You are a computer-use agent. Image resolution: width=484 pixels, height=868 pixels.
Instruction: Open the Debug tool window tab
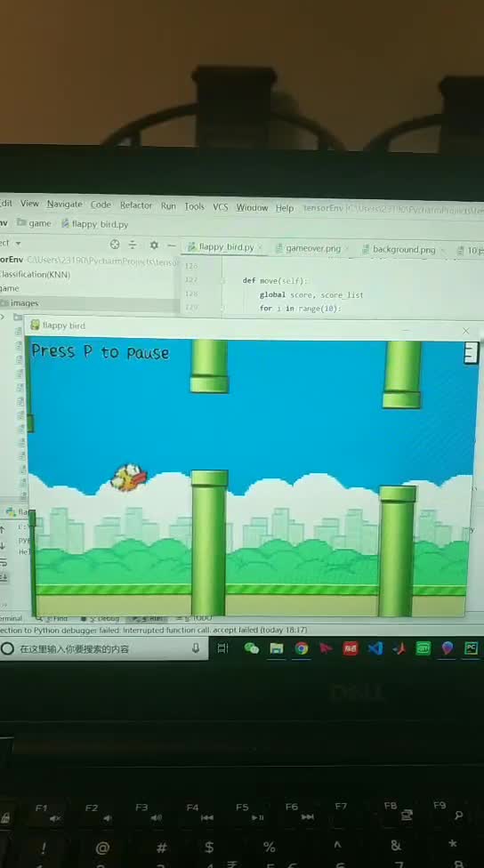point(101,618)
